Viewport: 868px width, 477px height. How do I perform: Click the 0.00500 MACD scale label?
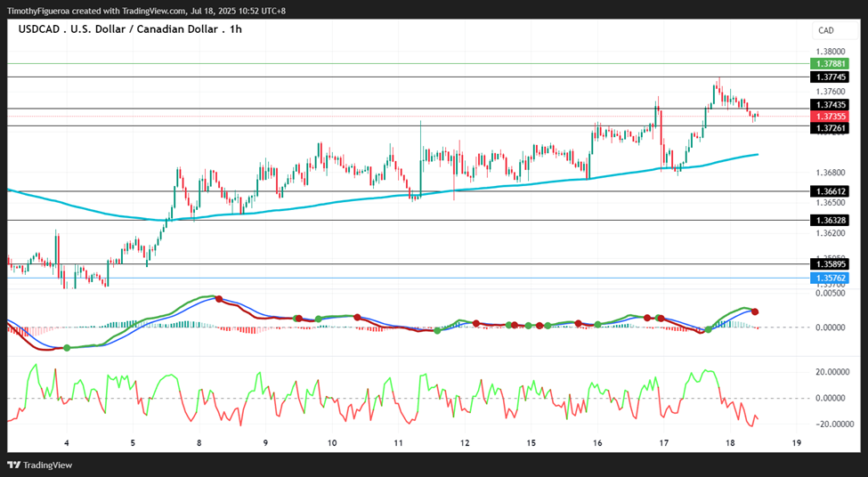point(831,294)
